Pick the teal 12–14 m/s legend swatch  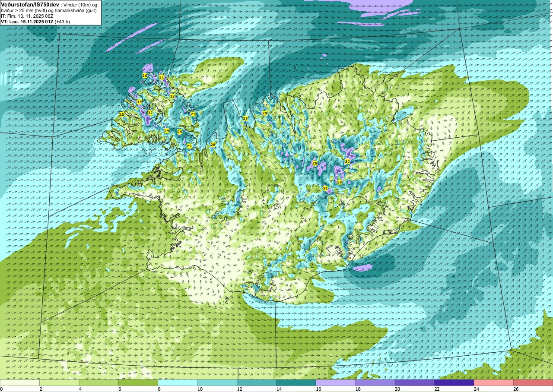[257, 383]
